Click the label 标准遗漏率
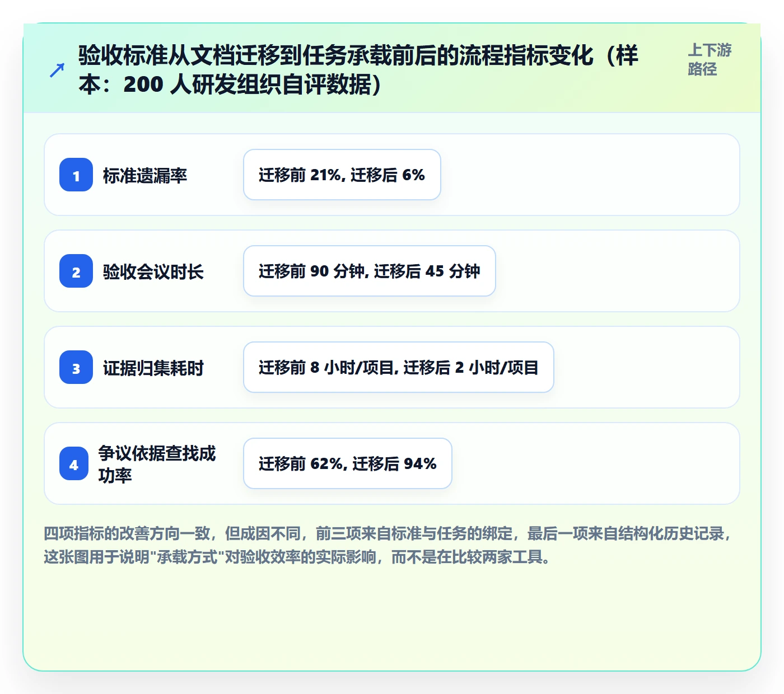Screen dimensions: 784x694 coord(145,176)
